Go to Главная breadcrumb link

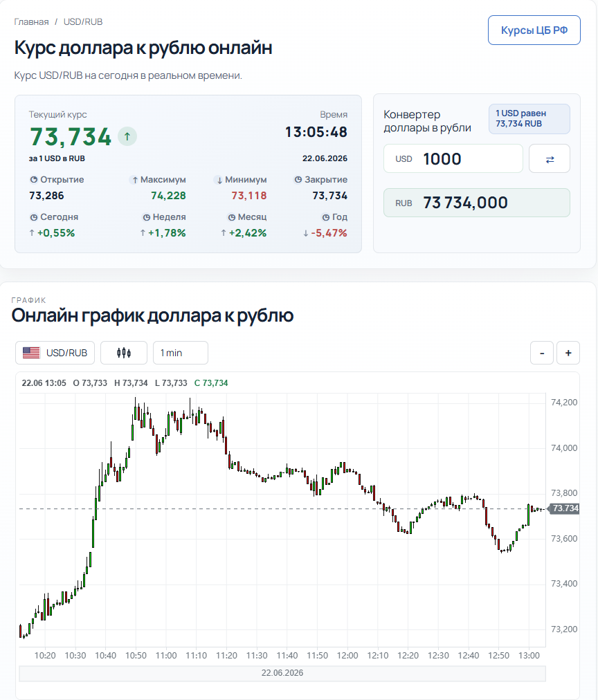(31, 22)
